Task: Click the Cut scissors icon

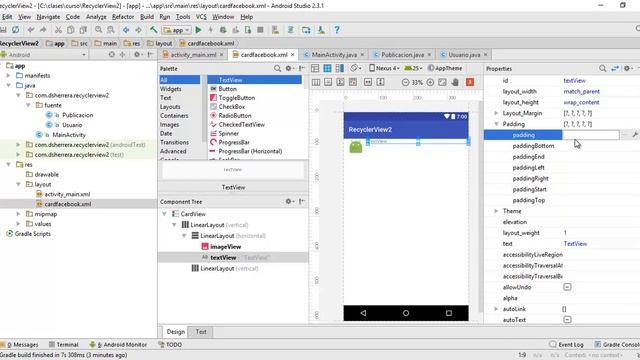Action: click(x=58, y=30)
